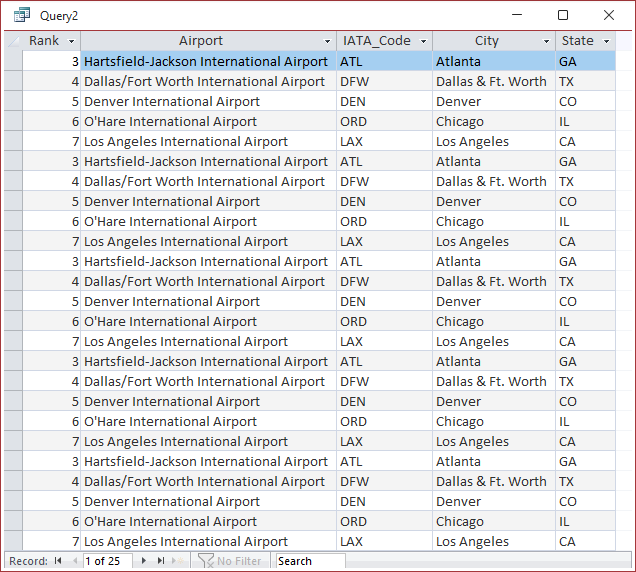Open the Rank column filter dropdown
The width and height of the screenshot is (636, 572).
pos(71,41)
